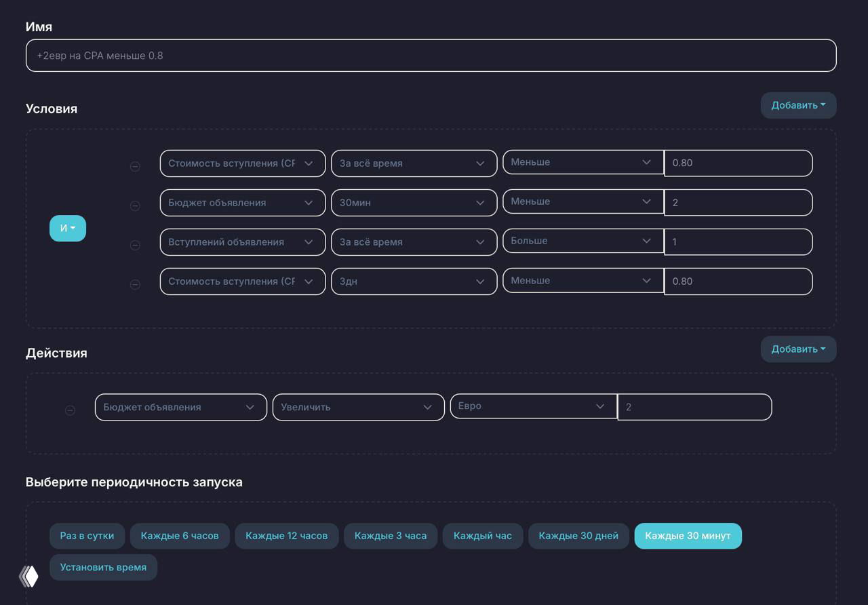Select Каждые 6 часов frequency

point(180,536)
